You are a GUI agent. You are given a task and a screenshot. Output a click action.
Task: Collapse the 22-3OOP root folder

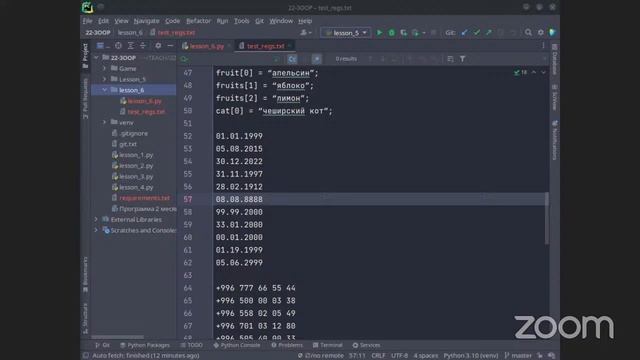[96, 58]
